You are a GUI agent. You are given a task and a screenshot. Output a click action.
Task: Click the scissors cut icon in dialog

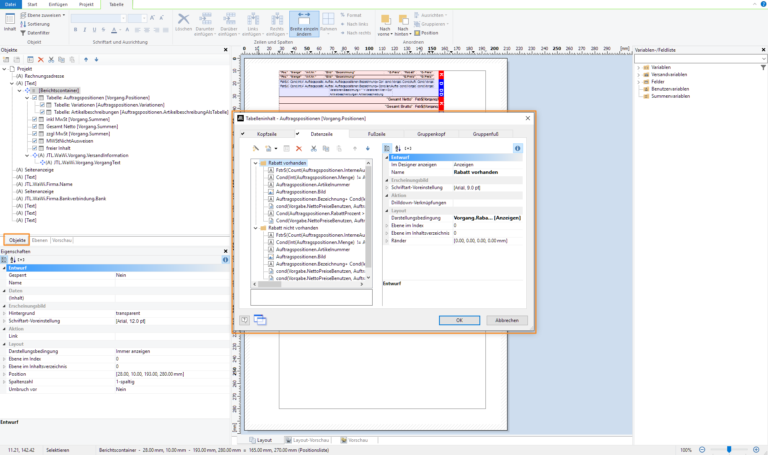[x=313, y=148]
